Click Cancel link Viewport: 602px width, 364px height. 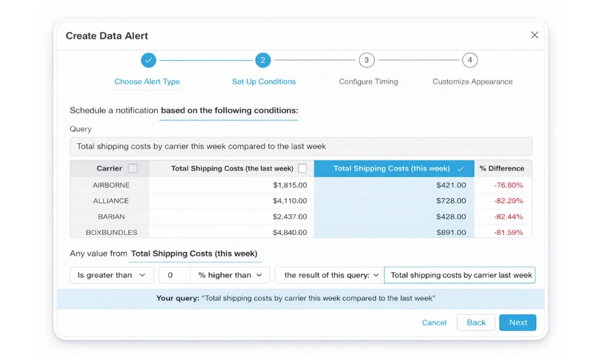point(434,322)
